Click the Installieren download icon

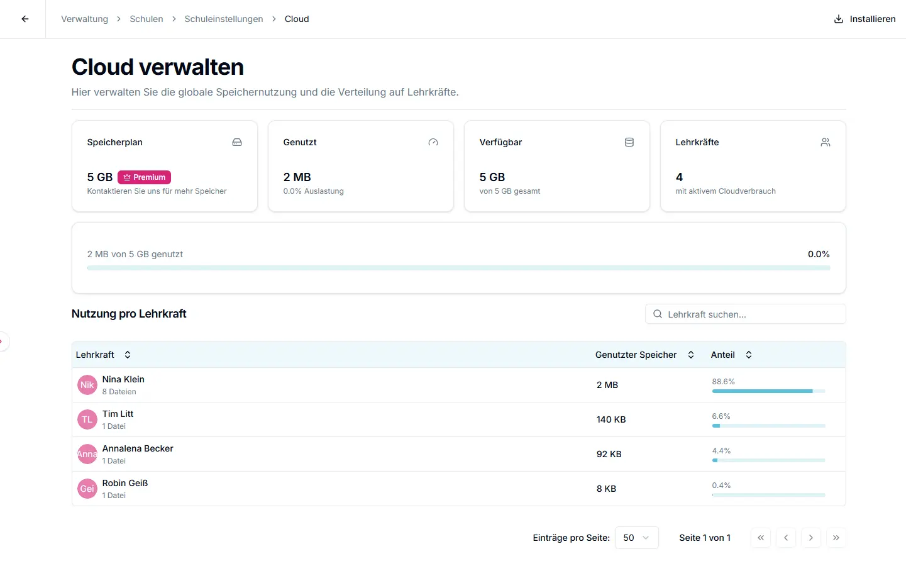(x=838, y=19)
